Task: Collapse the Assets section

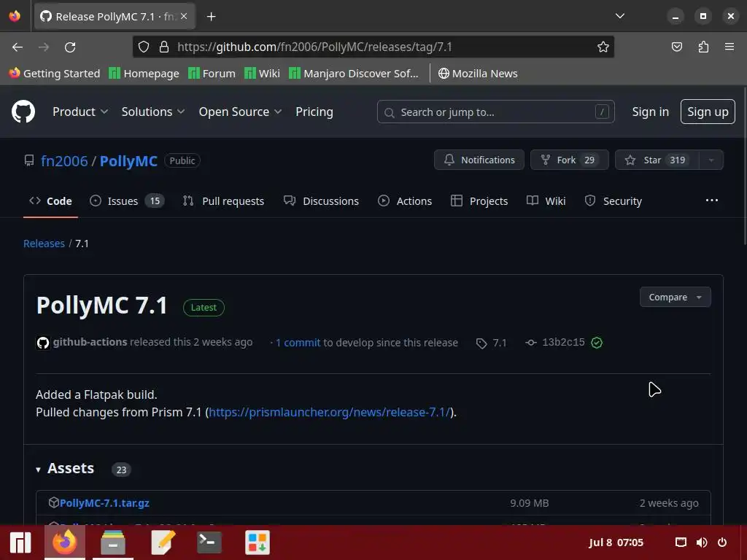Action: pos(65,469)
